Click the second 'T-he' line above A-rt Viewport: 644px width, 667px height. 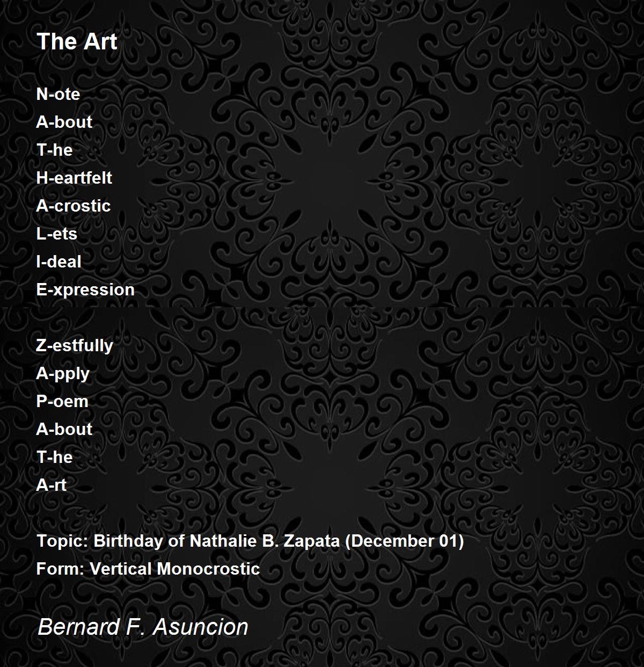pyautogui.click(x=54, y=457)
